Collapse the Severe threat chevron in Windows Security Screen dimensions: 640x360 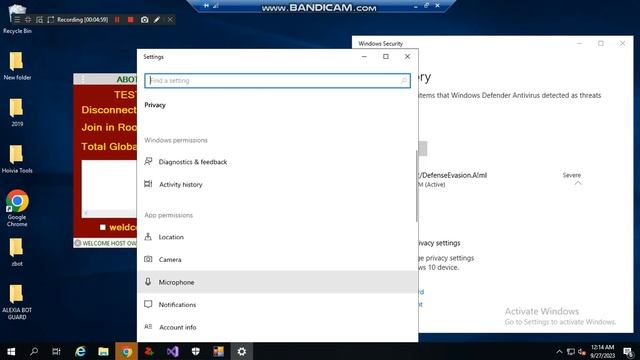(578, 184)
